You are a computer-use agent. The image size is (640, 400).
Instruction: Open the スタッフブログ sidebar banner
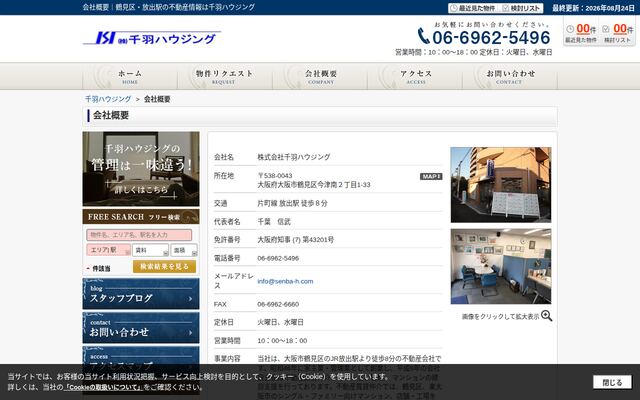click(141, 294)
